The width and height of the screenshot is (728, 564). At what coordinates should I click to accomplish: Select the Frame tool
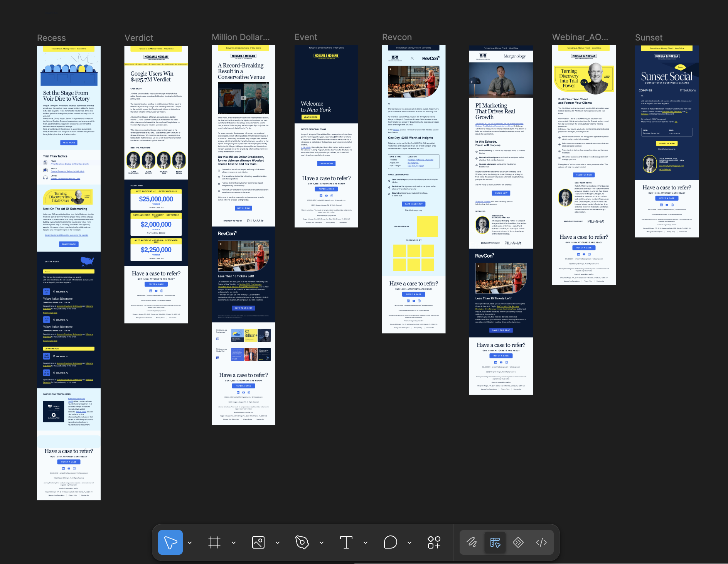[214, 542]
